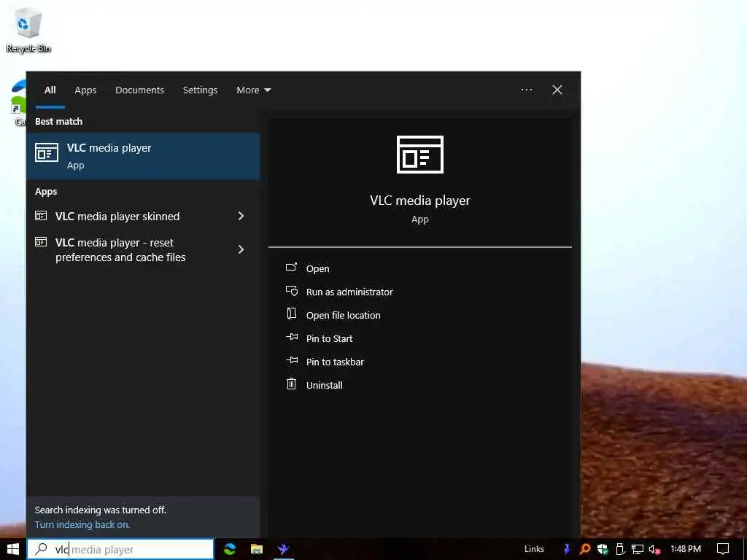Click the magnifier icon in search box
747x560 pixels.
42,549
